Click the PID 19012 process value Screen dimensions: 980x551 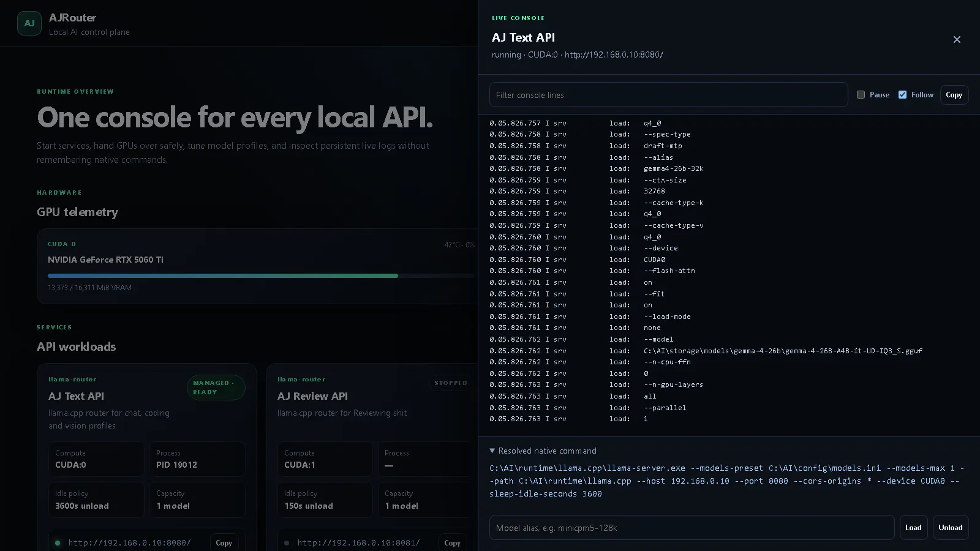[x=176, y=465]
